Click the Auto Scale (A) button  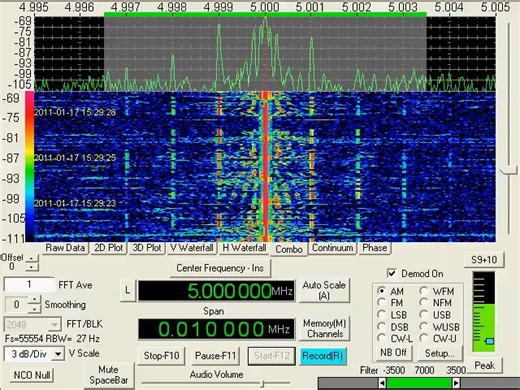[324, 290]
